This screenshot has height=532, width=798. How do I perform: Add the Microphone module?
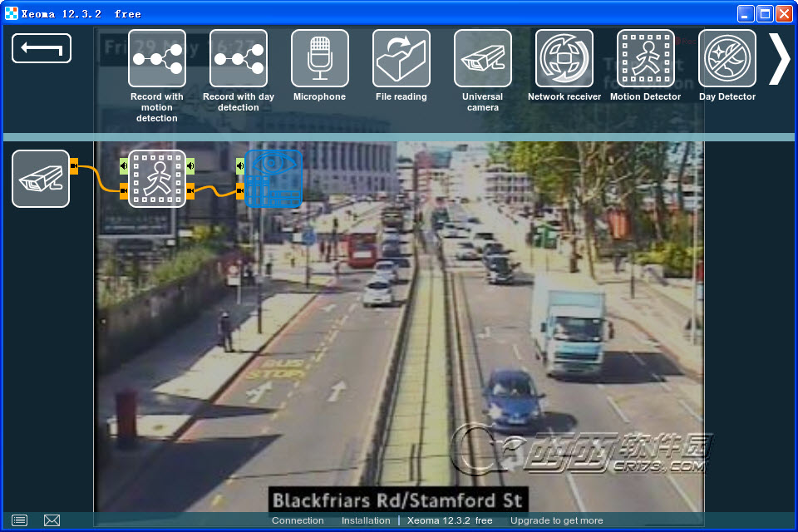click(x=320, y=58)
